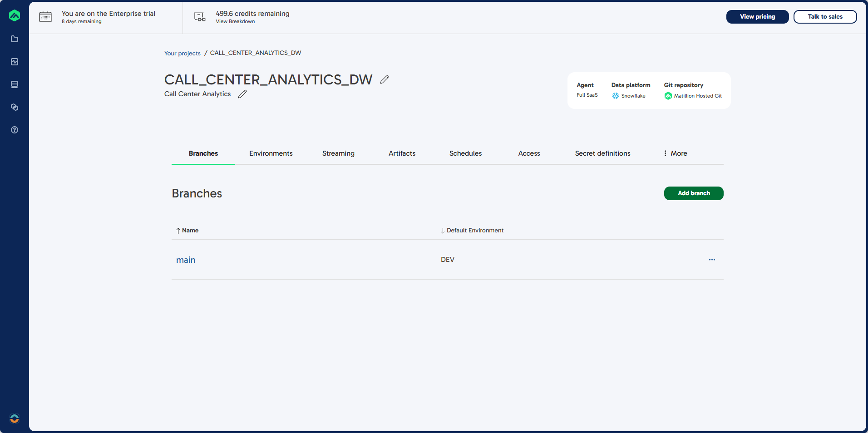Go to Your projects breadcrumb

pos(182,53)
